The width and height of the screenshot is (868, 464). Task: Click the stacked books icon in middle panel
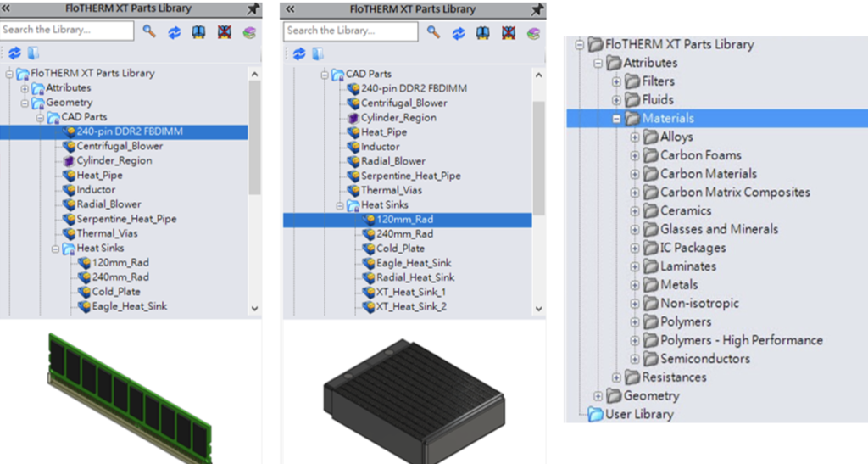[534, 33]
